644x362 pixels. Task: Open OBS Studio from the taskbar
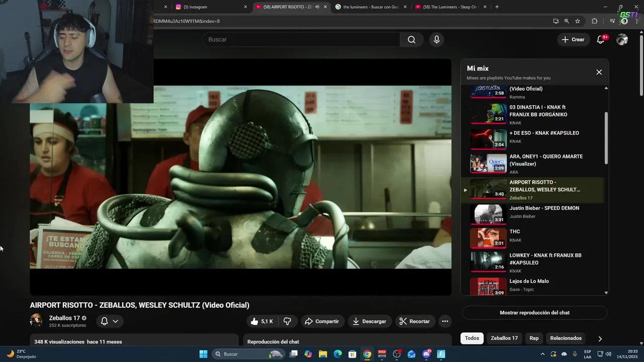397,354
